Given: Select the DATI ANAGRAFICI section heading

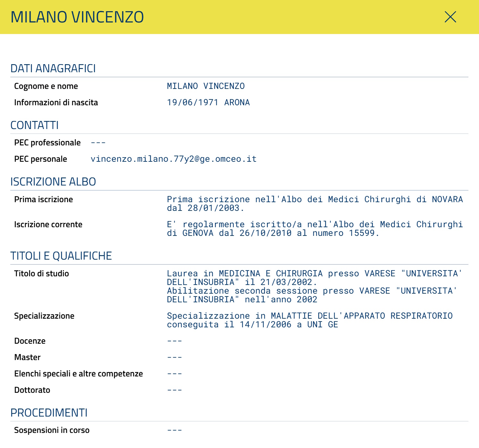Looking at the screenshot, I should tap(53, 69).
